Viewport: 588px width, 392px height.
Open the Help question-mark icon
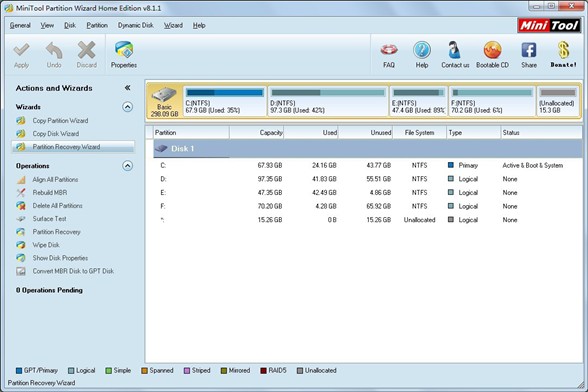click(422, 50)
